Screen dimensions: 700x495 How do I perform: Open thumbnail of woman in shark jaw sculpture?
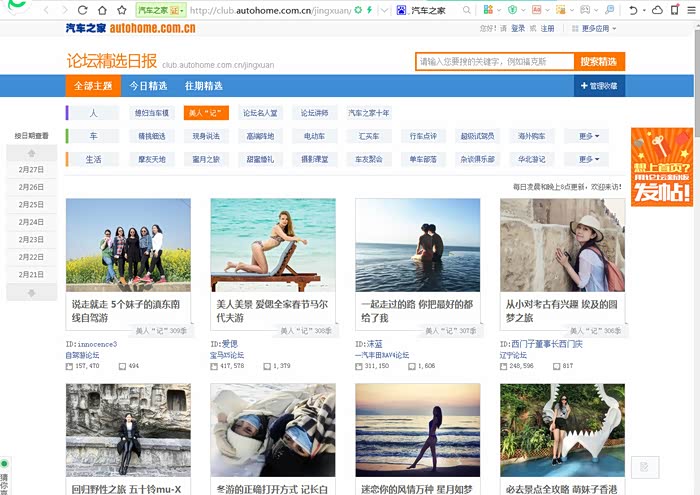(562, 430)
